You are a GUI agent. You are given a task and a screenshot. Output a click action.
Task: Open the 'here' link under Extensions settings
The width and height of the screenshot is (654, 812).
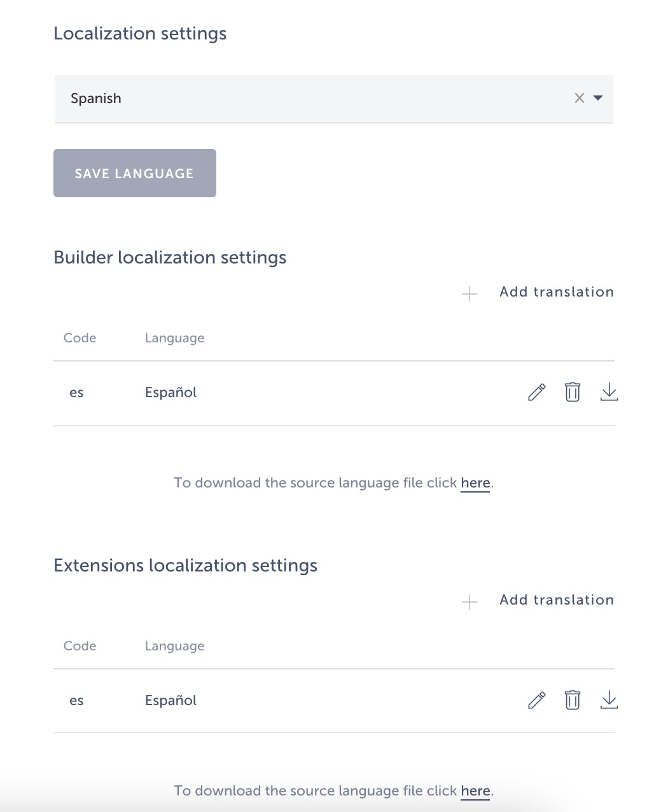(x=475, y=791)
